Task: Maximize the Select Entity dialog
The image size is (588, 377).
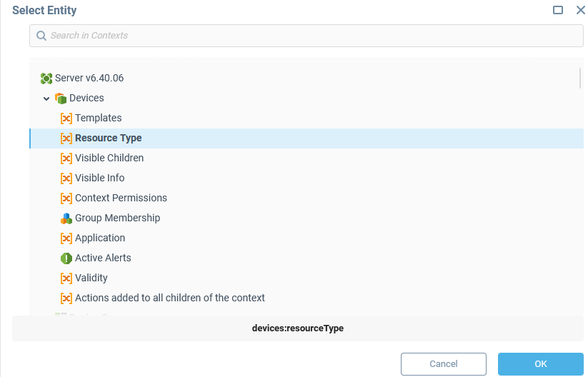Action: pos(558,10)
